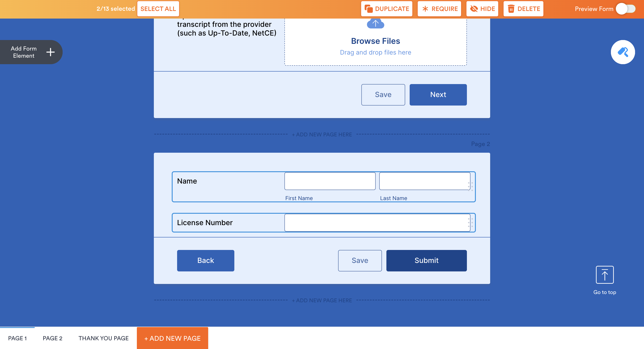Switch to Page 2 tab
This screenshot has height=349, width=644.
pos(52,338)
